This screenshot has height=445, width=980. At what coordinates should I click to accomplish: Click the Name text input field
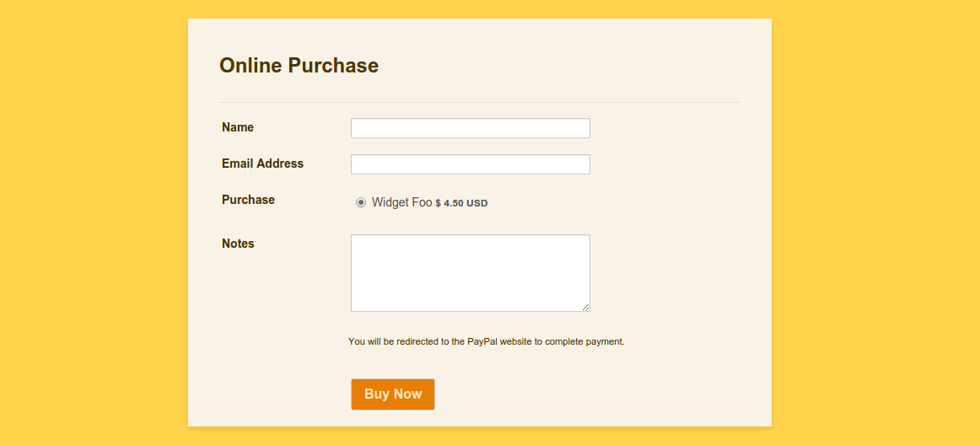point(470,128)
